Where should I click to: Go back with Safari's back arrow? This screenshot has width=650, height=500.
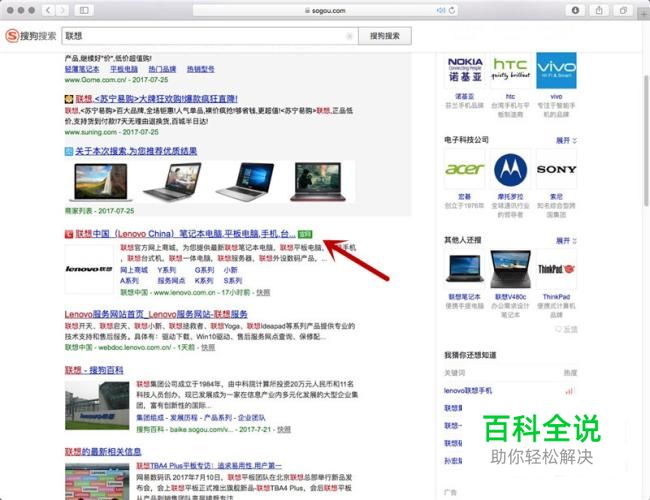[49, 10]
